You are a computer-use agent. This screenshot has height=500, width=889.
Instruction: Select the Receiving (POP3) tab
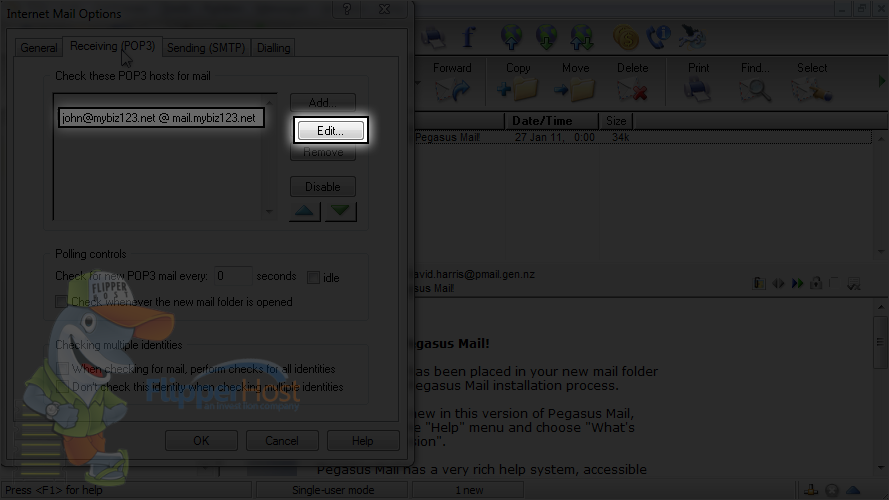[112, 46]
